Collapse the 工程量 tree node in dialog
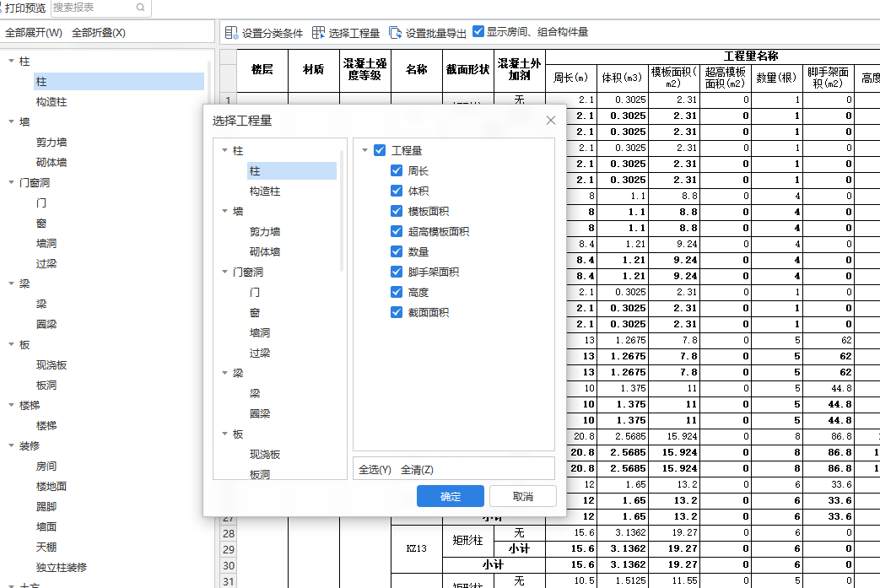 364,150
